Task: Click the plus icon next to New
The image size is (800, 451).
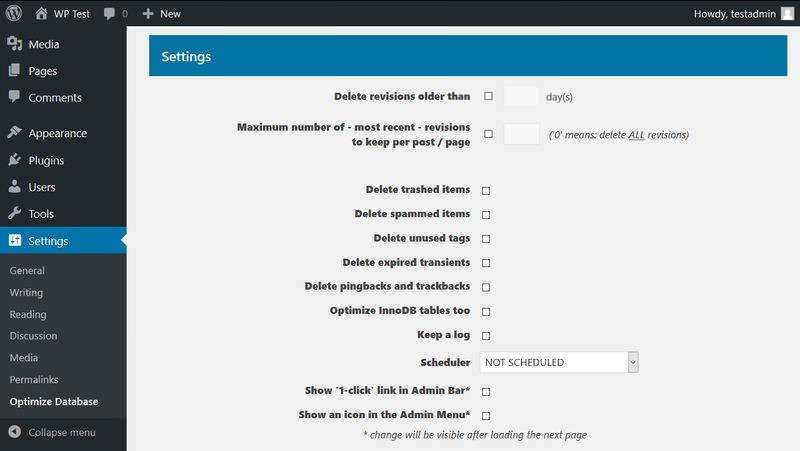Action: 148,14
